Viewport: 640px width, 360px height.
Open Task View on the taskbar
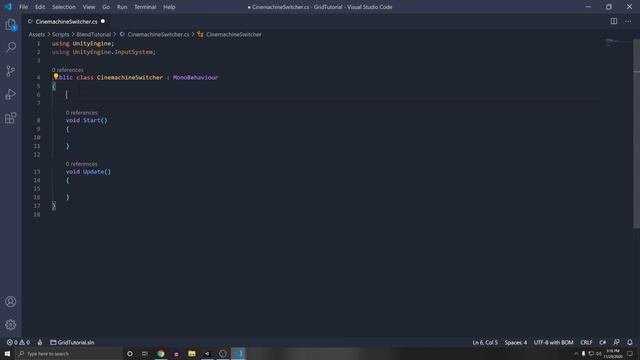point(145,353)
